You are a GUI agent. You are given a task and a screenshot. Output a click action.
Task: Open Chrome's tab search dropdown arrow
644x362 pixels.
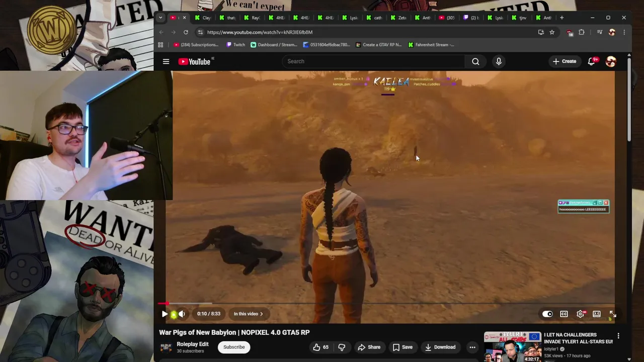[x=160, y=18]
